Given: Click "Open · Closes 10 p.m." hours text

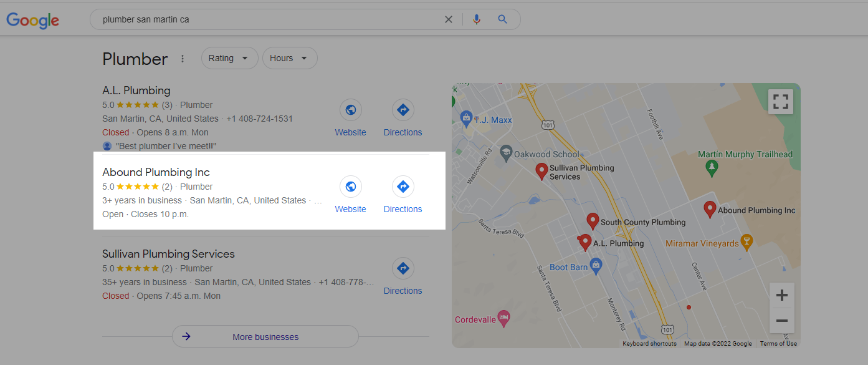Looking at the screenshot, I should click(145, 214).
